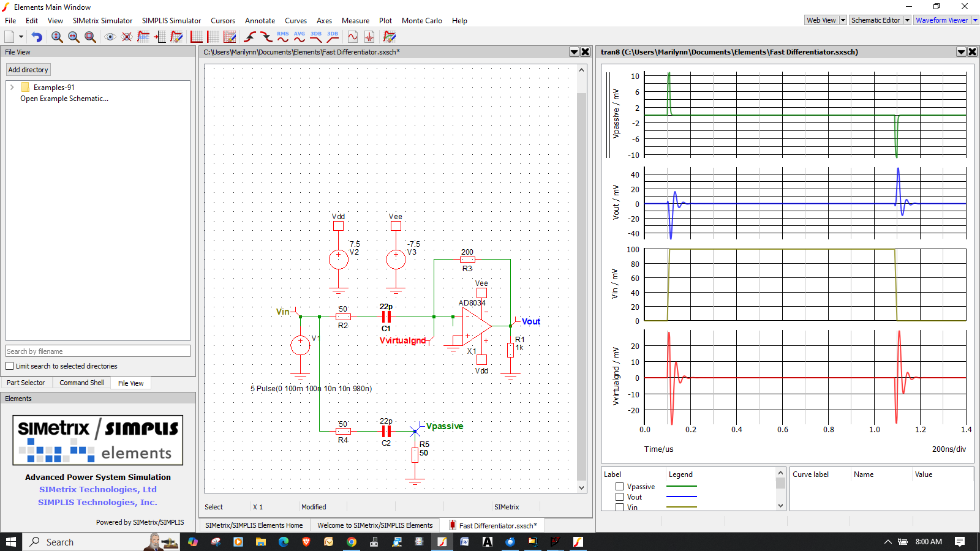Image resolution: width=980 pixels, height=551 pixels.
Task: Click the green Vpassive legend line
Action: click(x=682, y=486)
